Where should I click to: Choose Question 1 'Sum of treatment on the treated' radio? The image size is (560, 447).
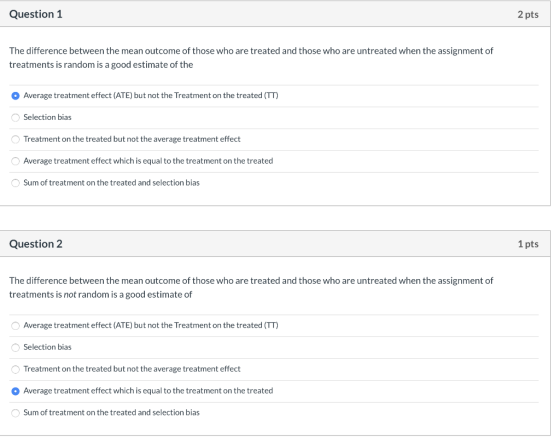point(15,183)
